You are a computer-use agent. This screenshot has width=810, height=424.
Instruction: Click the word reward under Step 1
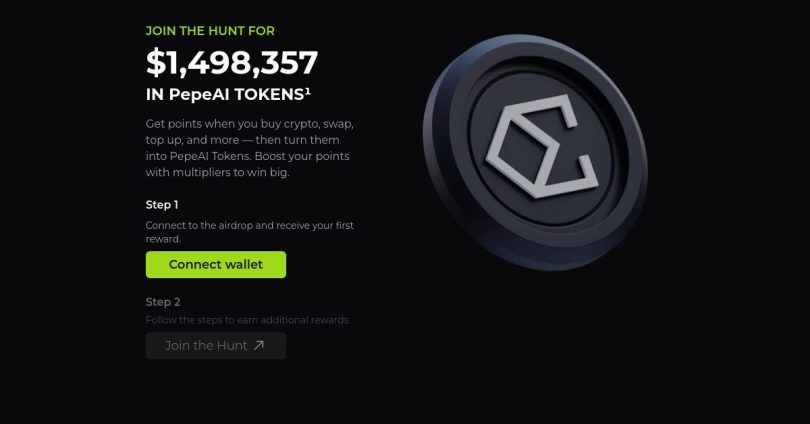pyautogui.click(x=163, y=239)
